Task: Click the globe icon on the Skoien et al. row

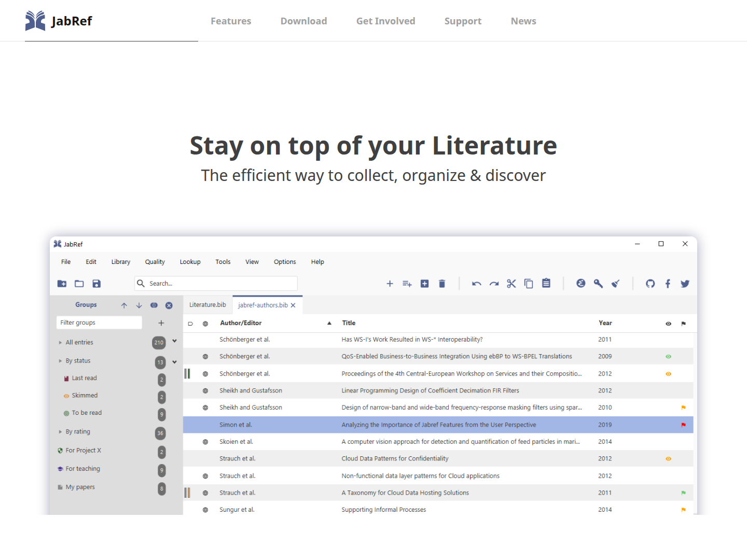Action: pos(205,442)
